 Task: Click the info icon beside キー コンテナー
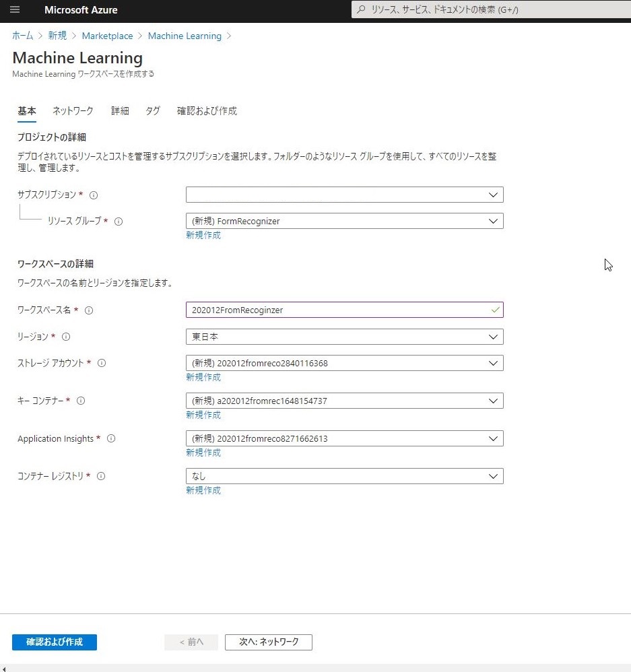81,401
